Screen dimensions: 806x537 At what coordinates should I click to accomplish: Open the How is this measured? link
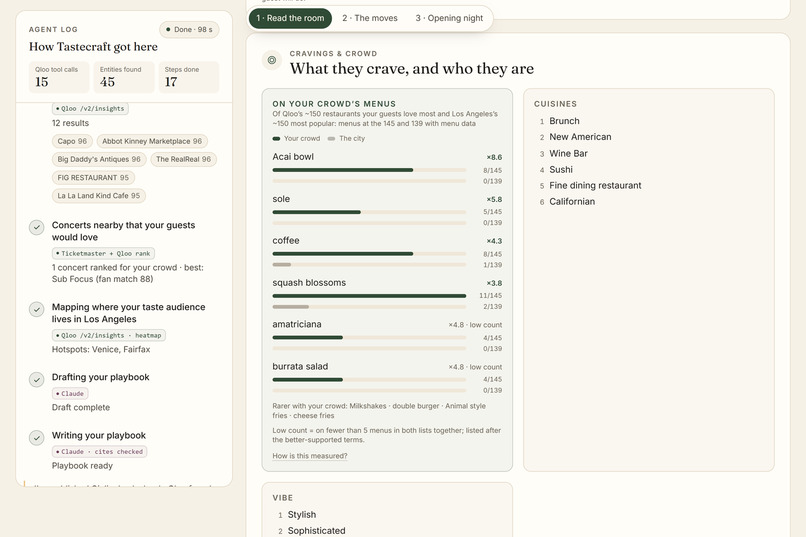[x=310, y=456]
